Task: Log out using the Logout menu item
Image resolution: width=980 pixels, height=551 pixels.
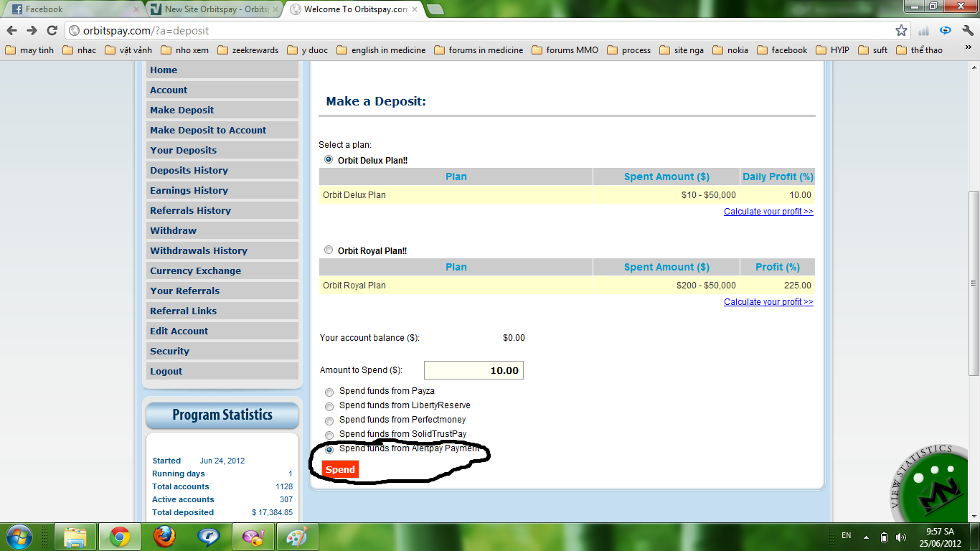Action: [222, 371]
